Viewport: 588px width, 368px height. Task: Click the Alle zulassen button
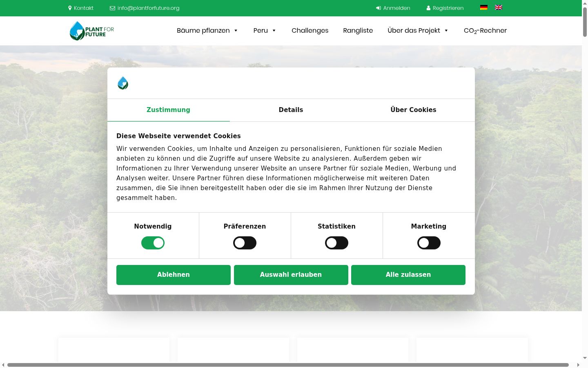pyautogui.click(x=408, y=275)
